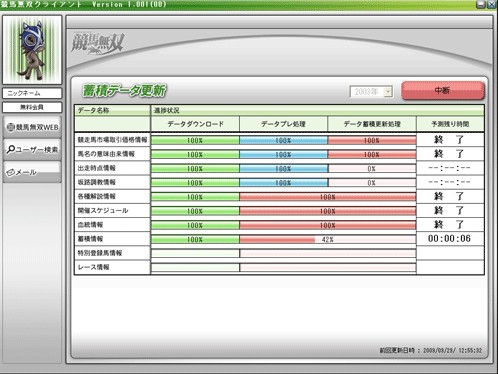
Task: Click the 予測残り時間 column header
Action: 450,124
